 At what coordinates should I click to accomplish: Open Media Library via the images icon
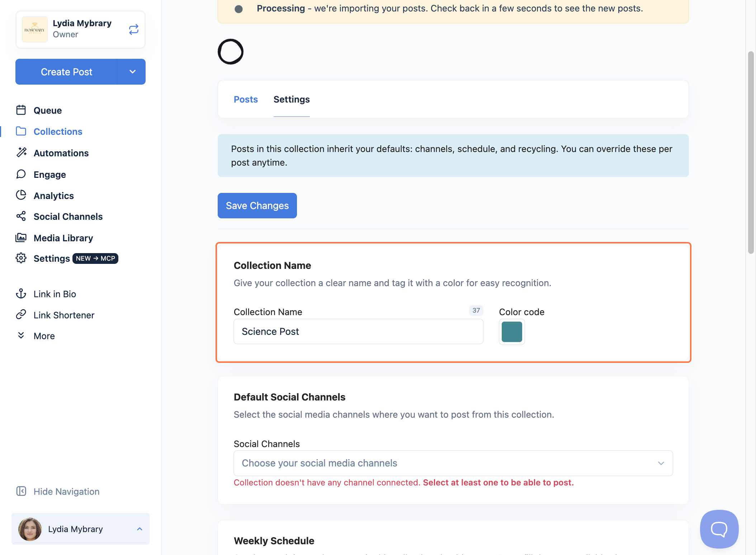[21, 237]
